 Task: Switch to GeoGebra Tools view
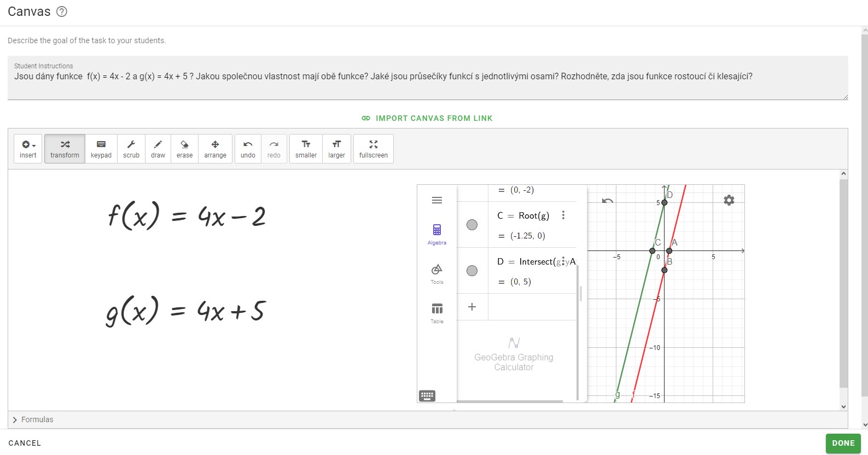pos(437,273)
